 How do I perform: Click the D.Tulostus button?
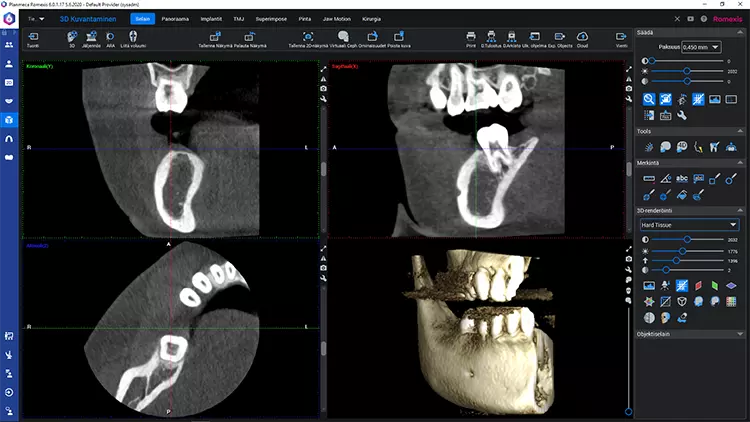[491, 39]
